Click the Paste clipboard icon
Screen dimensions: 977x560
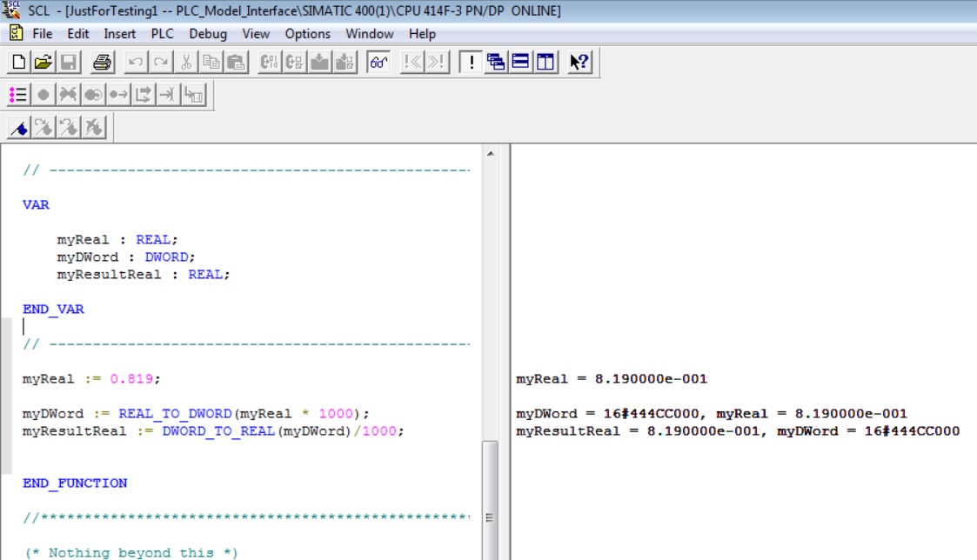(236, 62)
